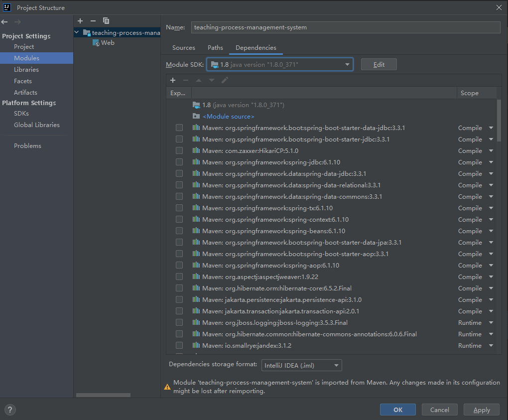Move dependency up with up arrow
Viewport: 508px width, 420px height.
coord(199,80)
